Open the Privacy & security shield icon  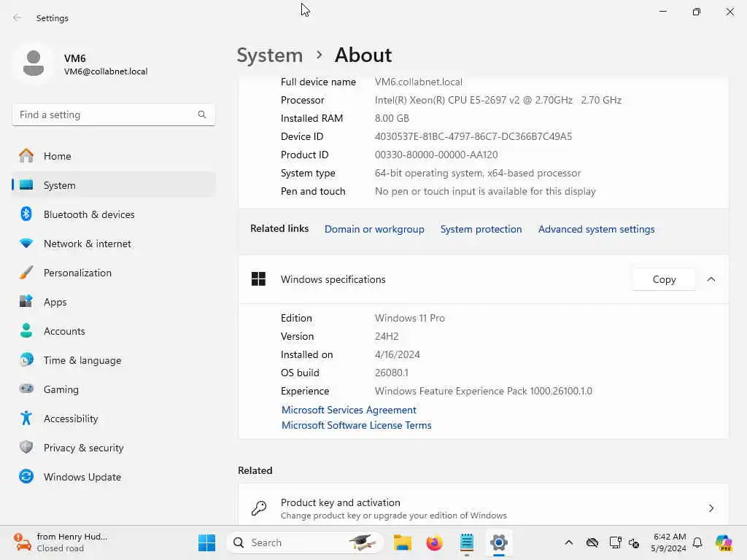pyautogui.click(x=26, y=448)
